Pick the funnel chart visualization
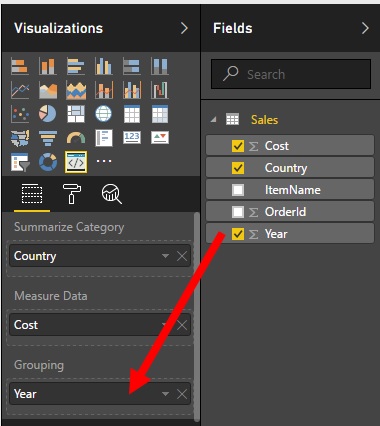This screenshot has width=380, height=426. tap(48, 138)
